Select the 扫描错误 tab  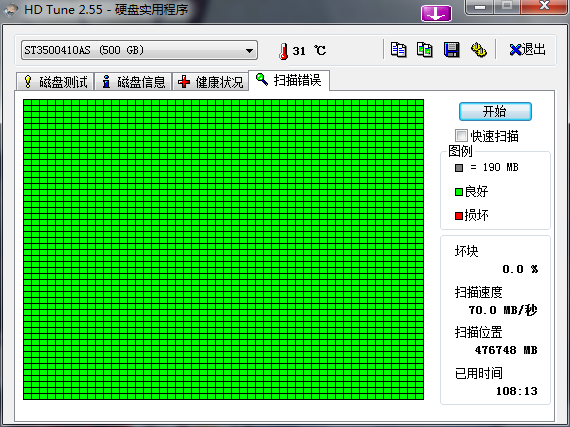click(289, 80)
